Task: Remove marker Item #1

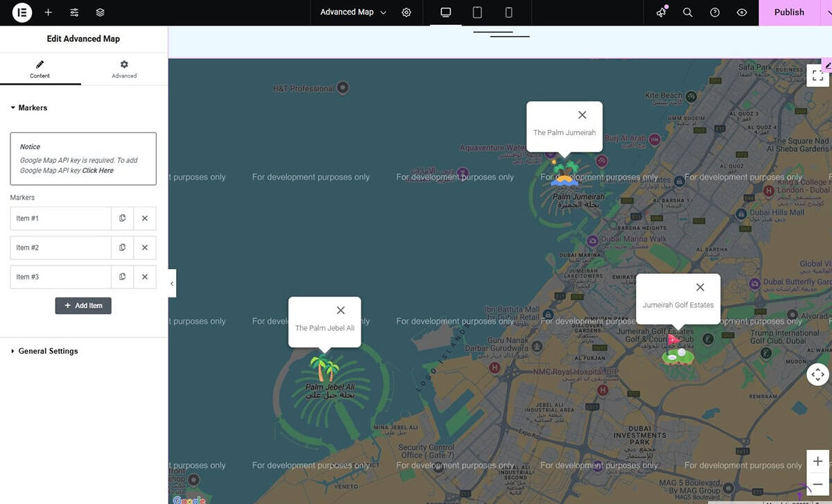Action: [145, 218]
